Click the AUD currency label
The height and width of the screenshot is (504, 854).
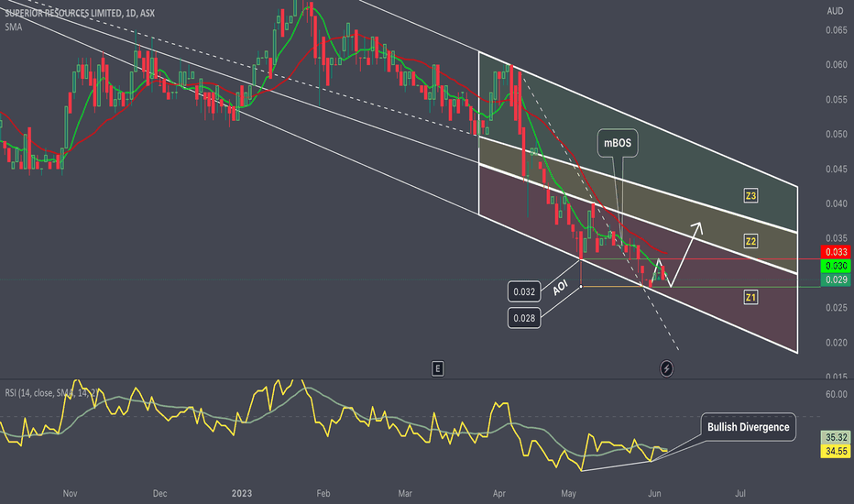[835, 11]
